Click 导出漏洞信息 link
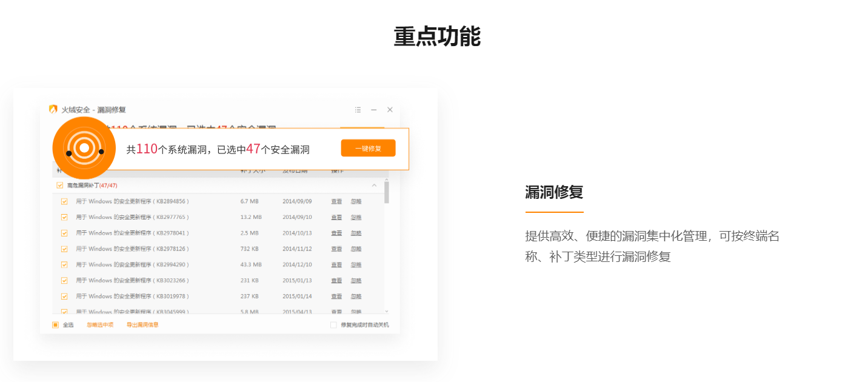This screenshot has height=382, width=868. click(x=142, y=325)
